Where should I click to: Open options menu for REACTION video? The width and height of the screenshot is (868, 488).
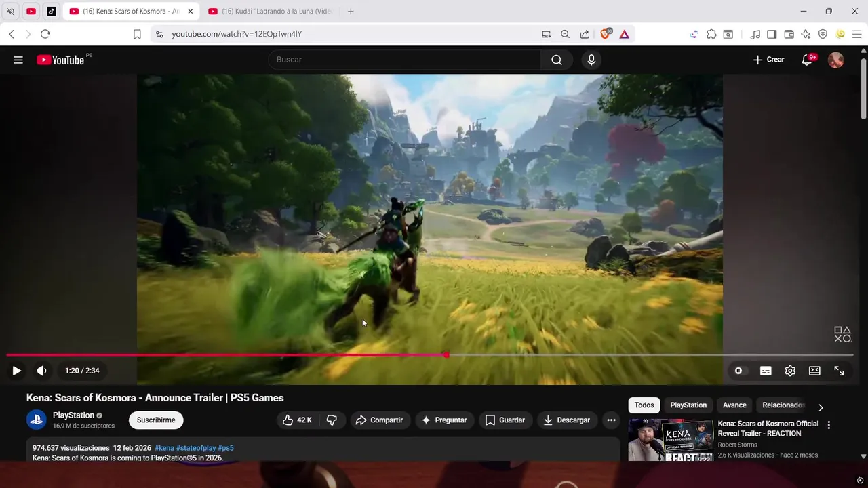click(828, 425)
